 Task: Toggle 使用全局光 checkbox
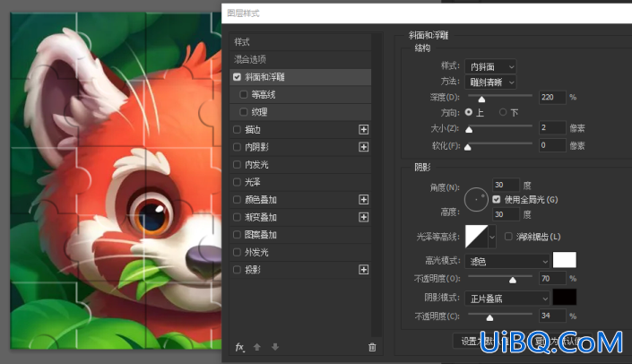[496, 200]
